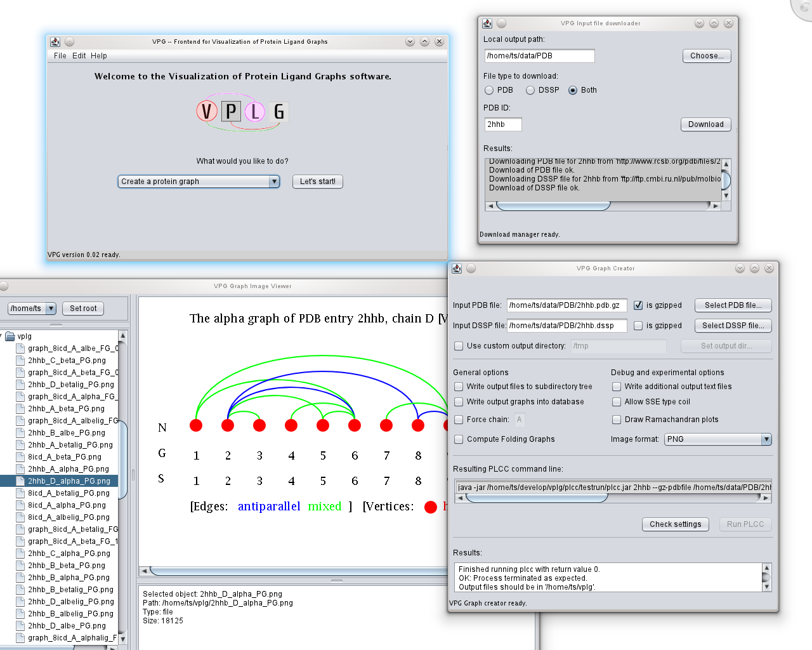Viewport: 812px width, 650px height.
Task: Click the file icon beside 8icd_A_beta_PG.png
Action: click(x=20, y=457)
